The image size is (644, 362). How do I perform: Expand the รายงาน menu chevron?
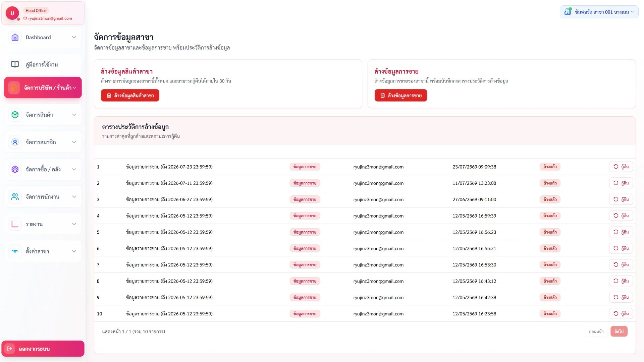pyautogui.click(x=74, y=224)
